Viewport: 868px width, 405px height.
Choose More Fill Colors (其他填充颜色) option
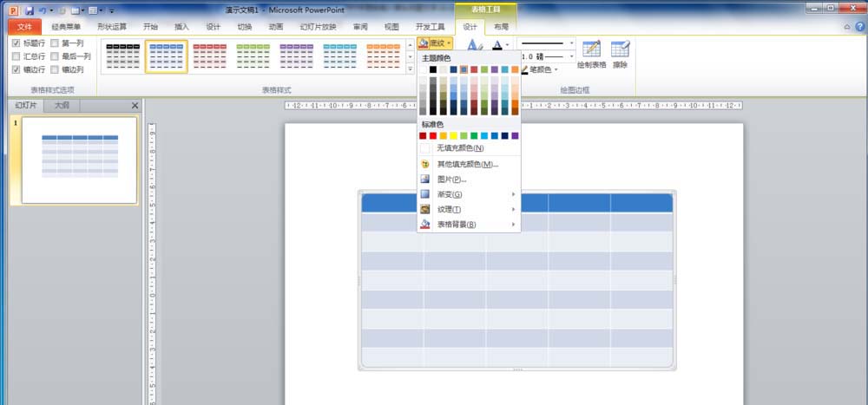point(469,164)
